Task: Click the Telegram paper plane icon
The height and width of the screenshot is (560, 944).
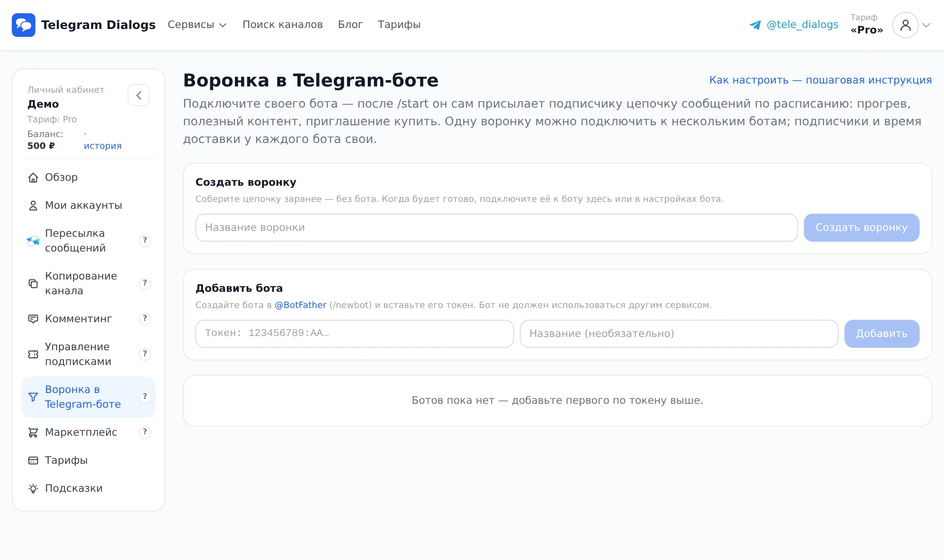Action: pos(755,25)
